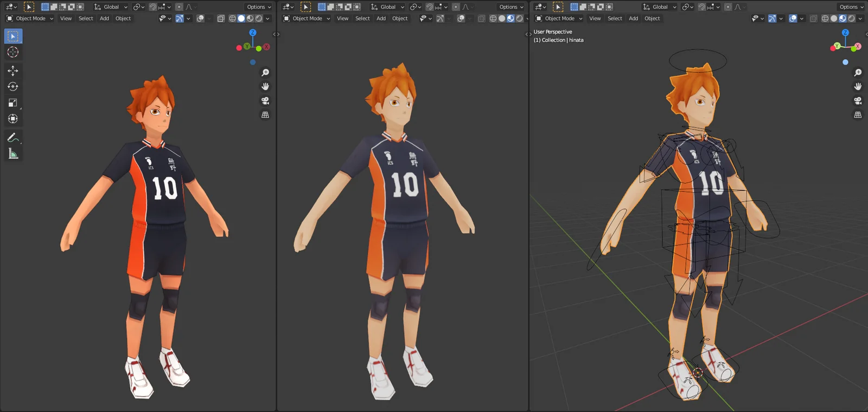Open Add menu in right viewport

633,18
